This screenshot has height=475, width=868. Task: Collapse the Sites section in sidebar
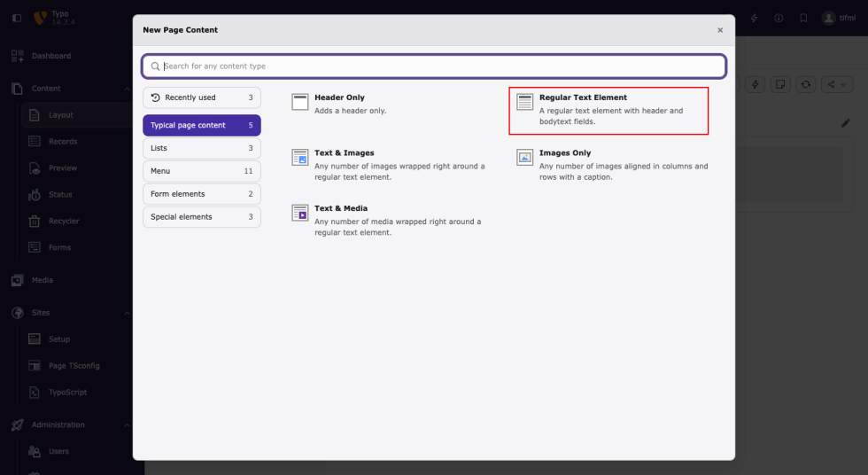click(127, 313)
